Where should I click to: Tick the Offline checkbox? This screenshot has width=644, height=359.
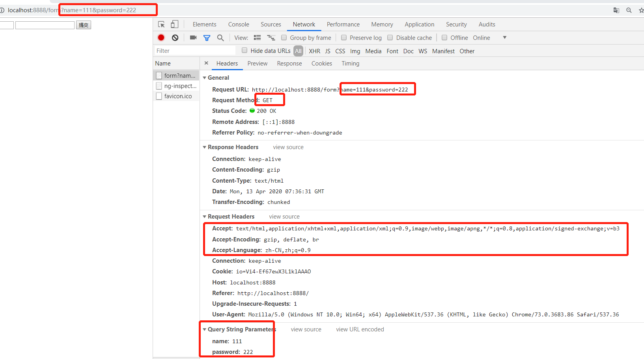pos(444,37)
